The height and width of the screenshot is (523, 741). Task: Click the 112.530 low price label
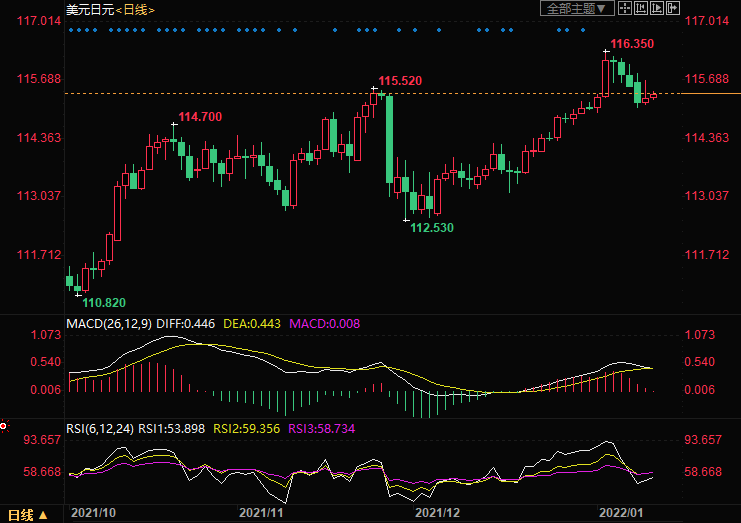pyautogui.click(x=432, y=228)
